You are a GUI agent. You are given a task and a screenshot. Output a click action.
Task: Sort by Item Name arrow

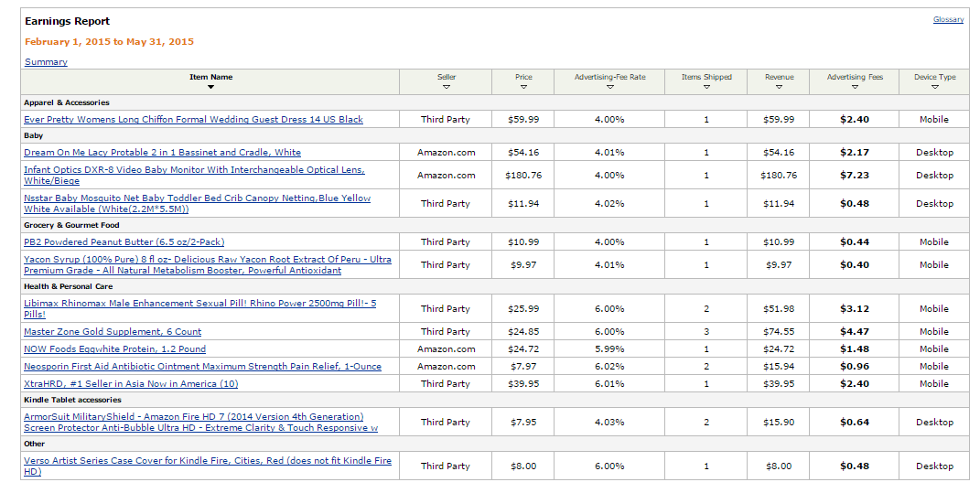tap(210, 88)
